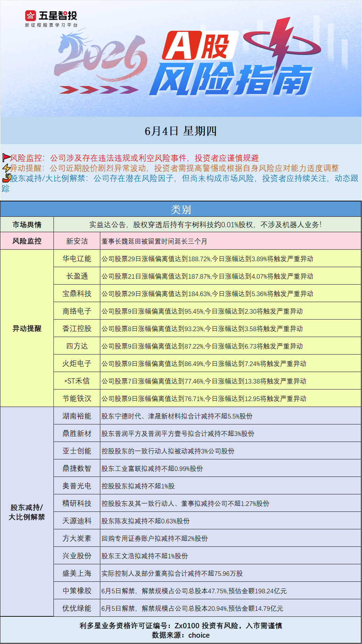Click stock name 华电辽能
This screenshot has height=644, width=362.
pyautogui.click(x=77, y=258)
